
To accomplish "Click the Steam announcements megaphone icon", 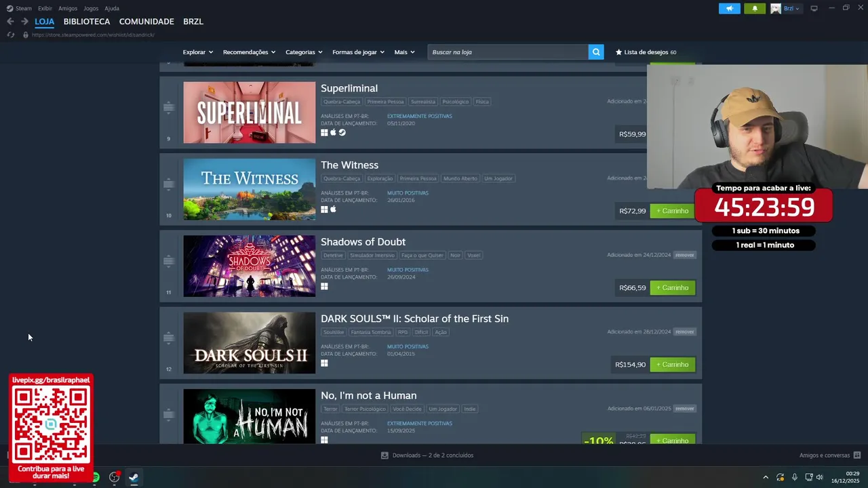I will click(730, 8).
